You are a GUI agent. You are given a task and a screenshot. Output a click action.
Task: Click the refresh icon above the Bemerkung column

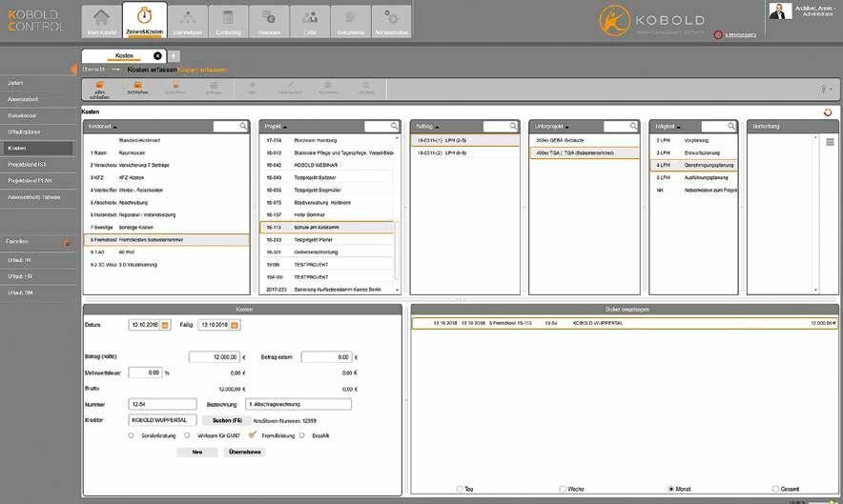pos(828,112)
